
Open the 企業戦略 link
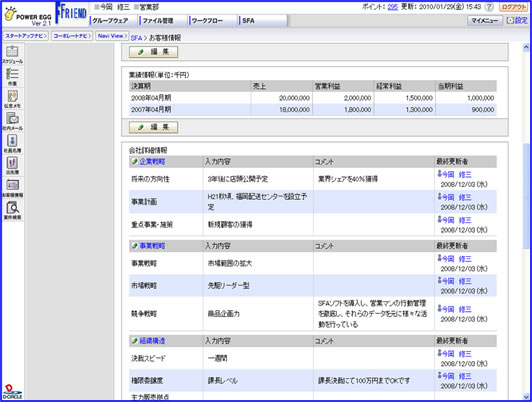click(x=152, y=161)
